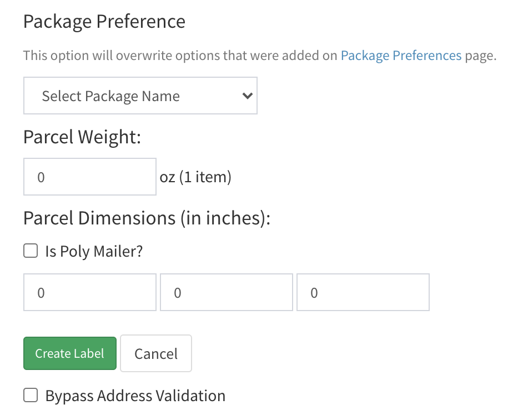The image size is (513, 420).
Task: Click the chevron arrow in package dropdown
Action: click(x=248, y=96)
